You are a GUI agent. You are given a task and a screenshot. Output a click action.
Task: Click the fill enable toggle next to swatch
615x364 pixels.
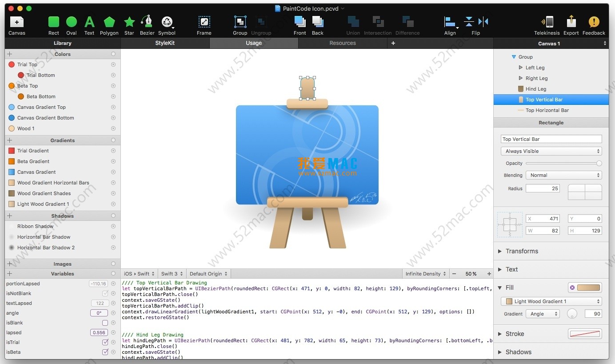tap(572, 288)
